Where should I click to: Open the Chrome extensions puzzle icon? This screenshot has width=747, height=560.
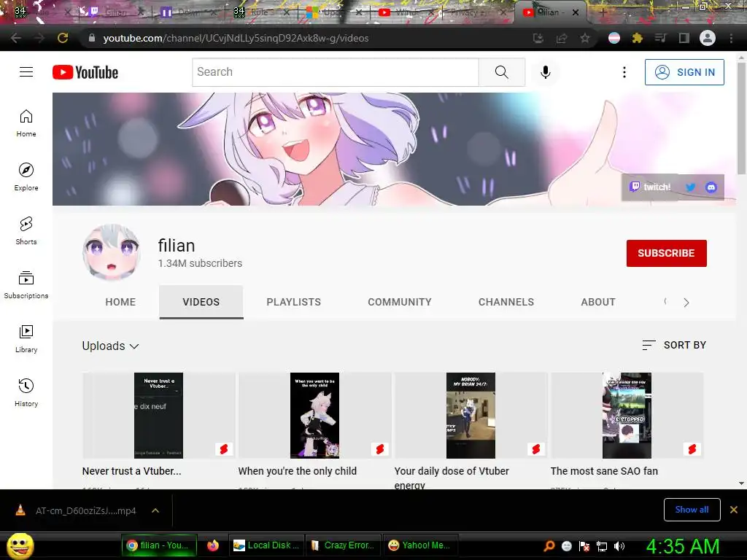click(x=638, y=38)
